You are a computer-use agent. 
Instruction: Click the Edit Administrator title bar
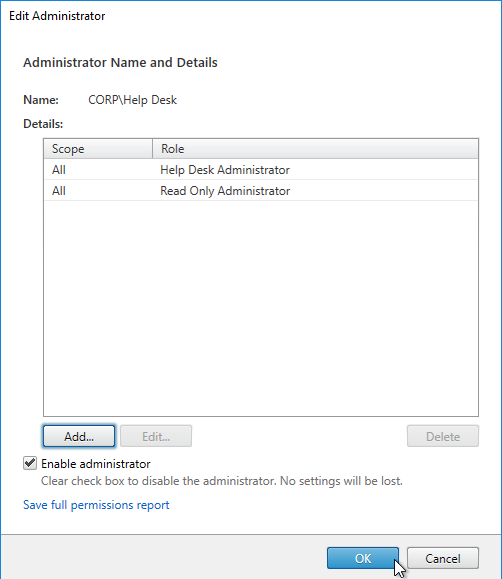[x=251, y=16]
